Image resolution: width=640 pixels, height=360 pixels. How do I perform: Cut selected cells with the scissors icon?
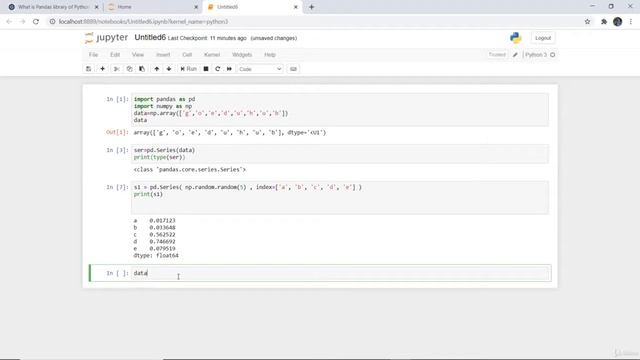click(x=117, y=69)
